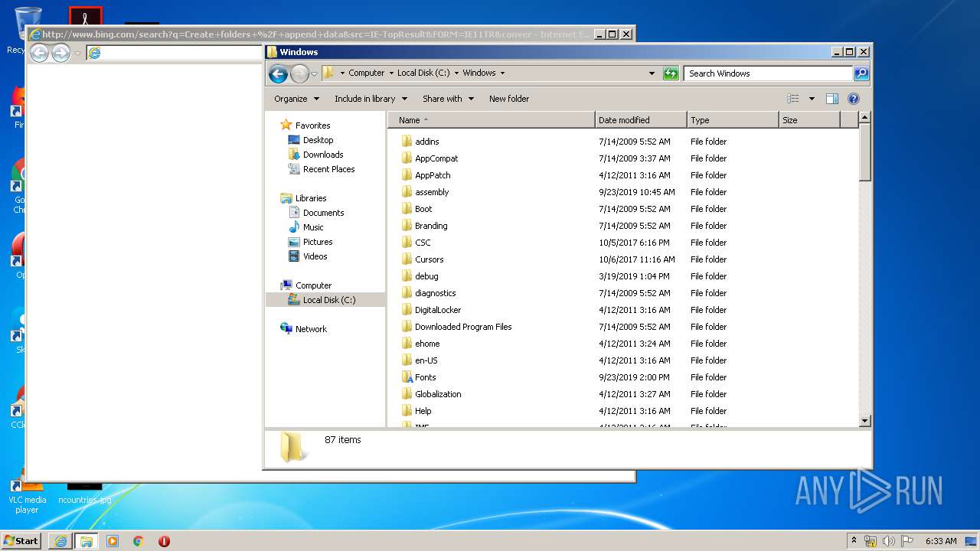Select the ehome folder
Image resolution: width=980 pixels, height=551 pixels.
tap(427, 344)
